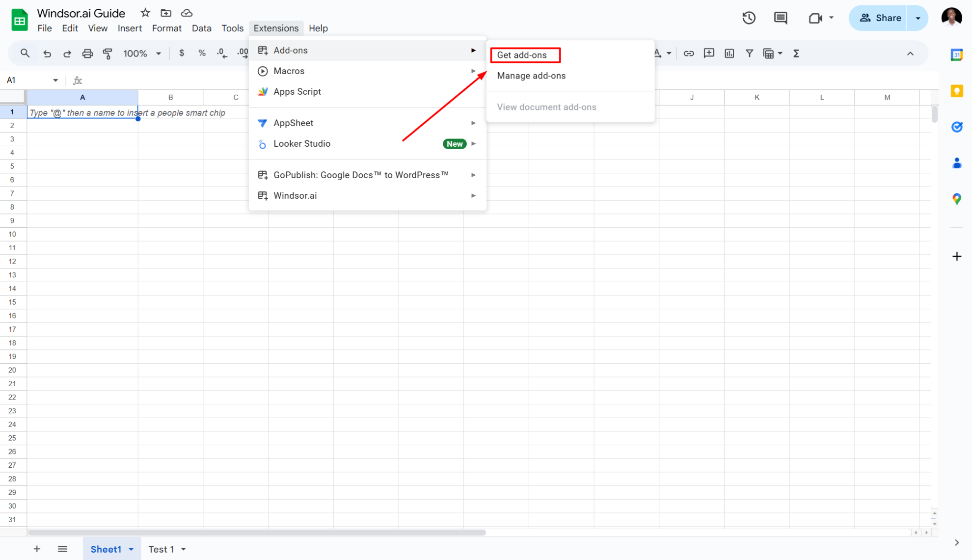Open the Help menu
The height and width of the screenshot is (560, 972).
point(318,28)
